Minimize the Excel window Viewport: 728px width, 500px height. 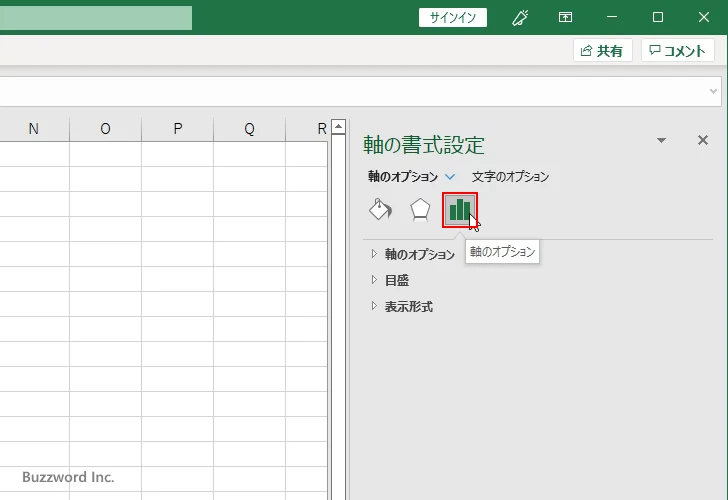(x=612, y=17)
